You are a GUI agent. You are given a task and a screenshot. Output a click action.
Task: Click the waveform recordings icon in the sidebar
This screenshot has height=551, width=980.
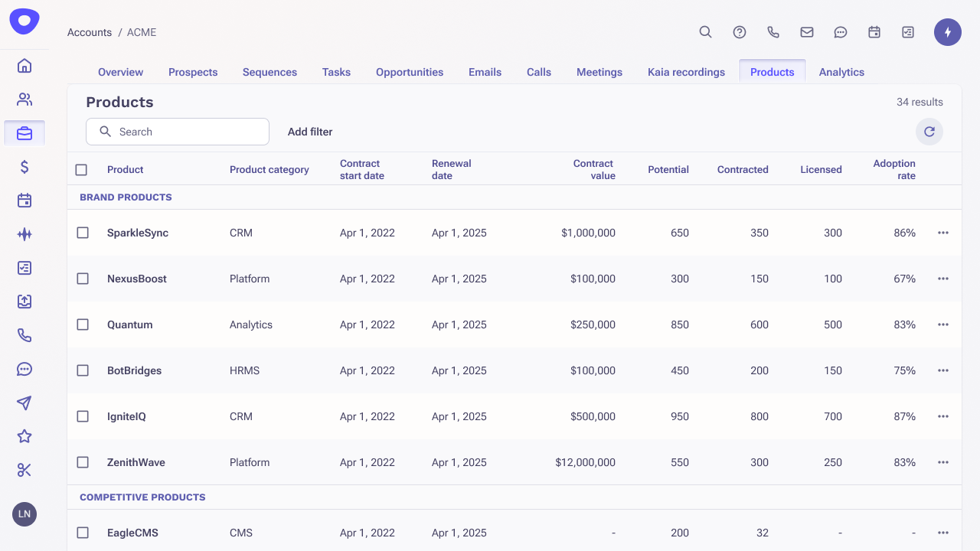24,233
